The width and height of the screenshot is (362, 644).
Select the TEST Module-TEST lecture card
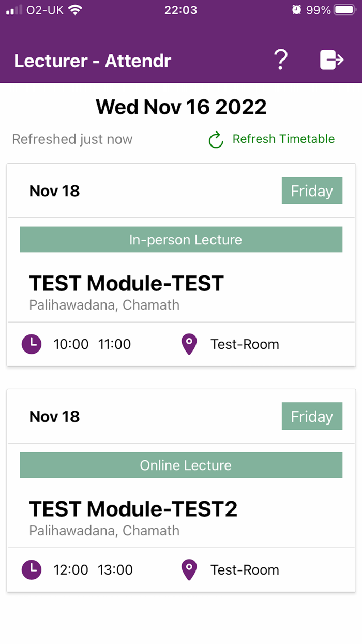pyautogui.click(x=181, y=264)
